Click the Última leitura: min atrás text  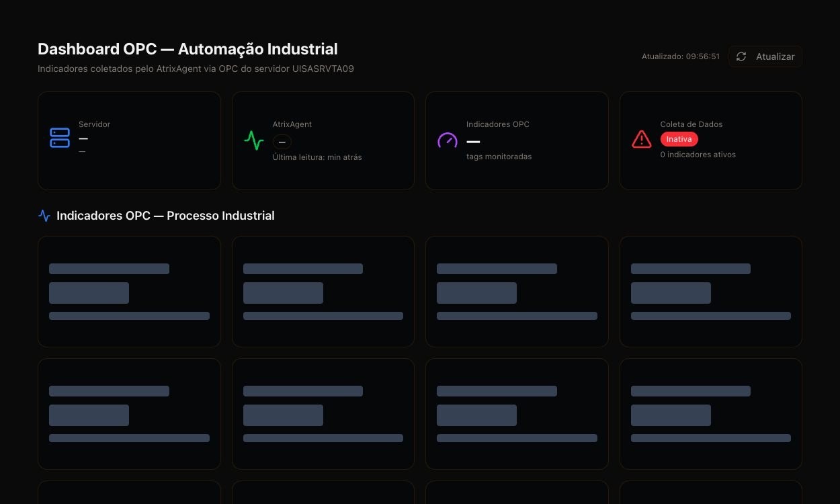tap(317, 157)
